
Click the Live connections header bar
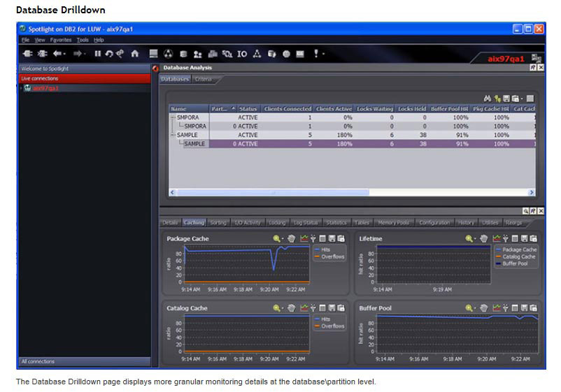(x=85, y=78)
